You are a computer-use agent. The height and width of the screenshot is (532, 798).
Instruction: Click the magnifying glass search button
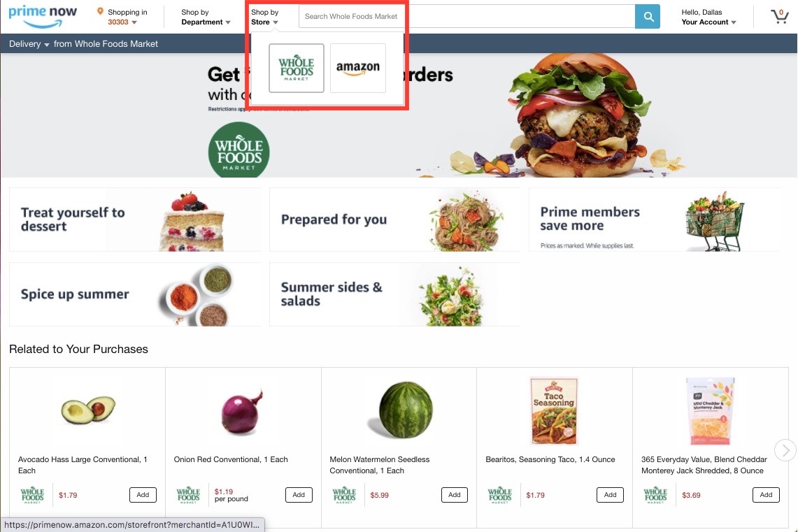(x=648, y=16)
